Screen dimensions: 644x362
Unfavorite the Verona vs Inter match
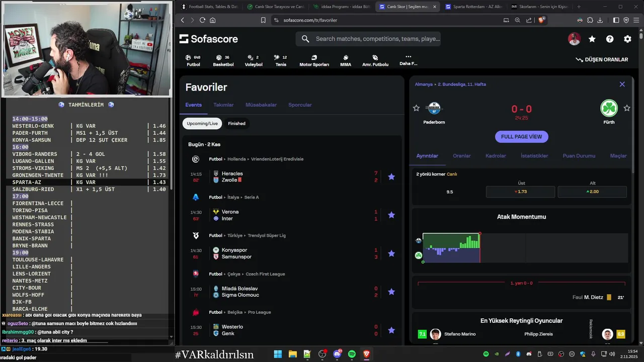coord(391,215)
